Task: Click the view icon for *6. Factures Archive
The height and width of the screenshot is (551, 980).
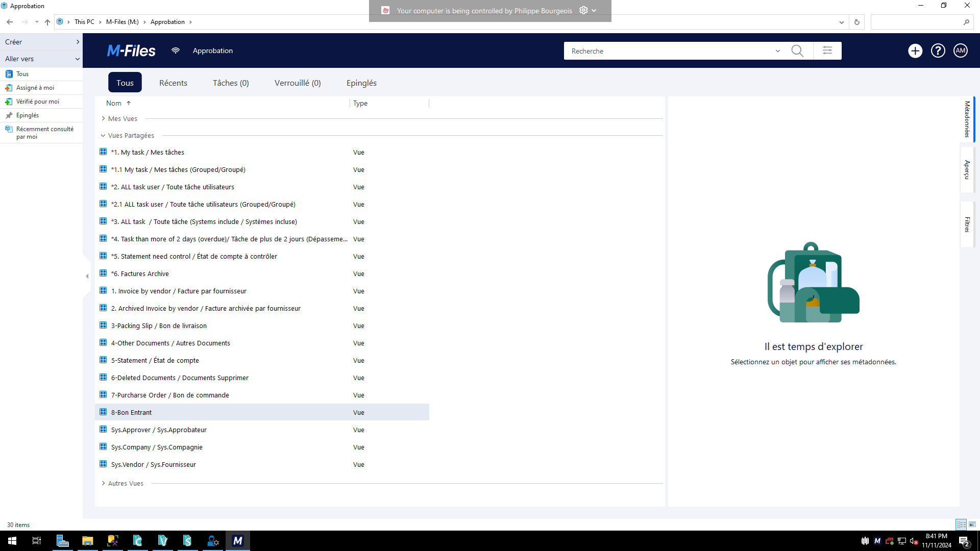Action: pyautogui.click(x=103, y=273)
